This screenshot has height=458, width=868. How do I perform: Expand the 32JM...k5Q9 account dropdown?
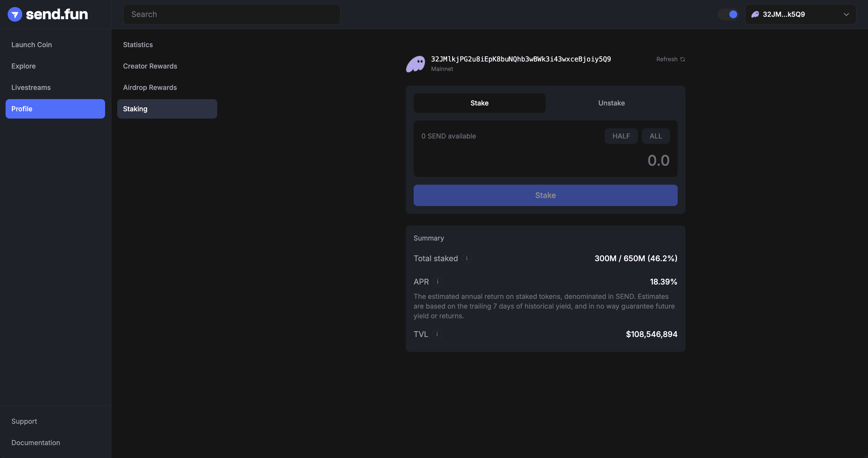tap(846, 14)
